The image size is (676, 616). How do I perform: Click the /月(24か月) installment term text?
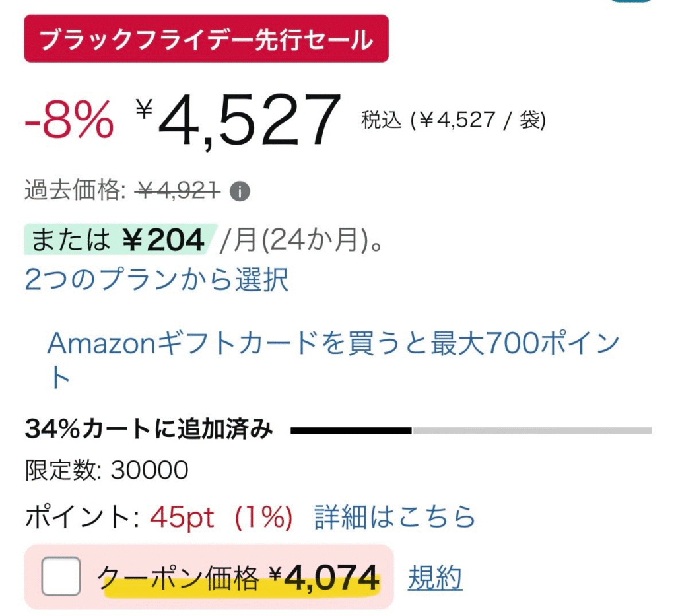click(302, 240)
